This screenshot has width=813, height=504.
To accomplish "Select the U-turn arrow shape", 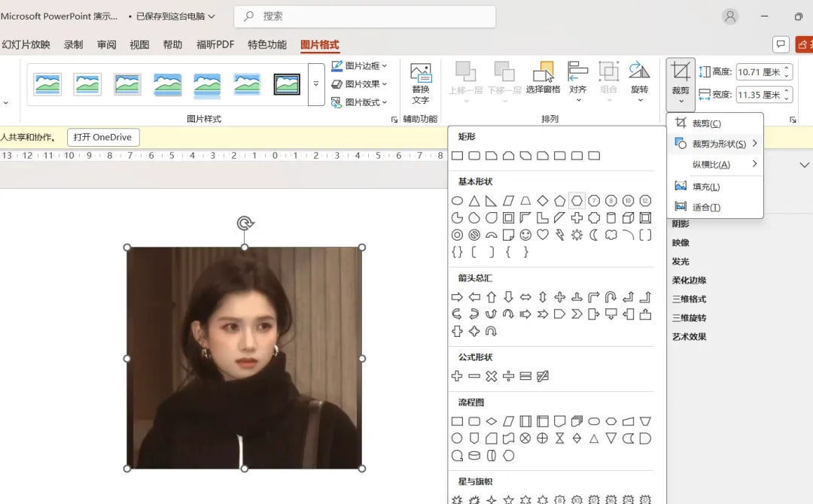I will (611, 297).
